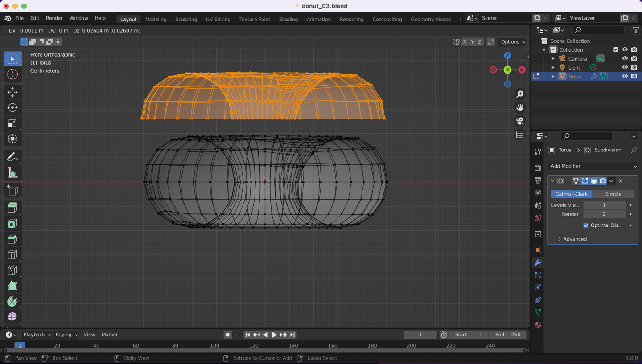Select the Annotate pencil tool

(x=12, y=157)
